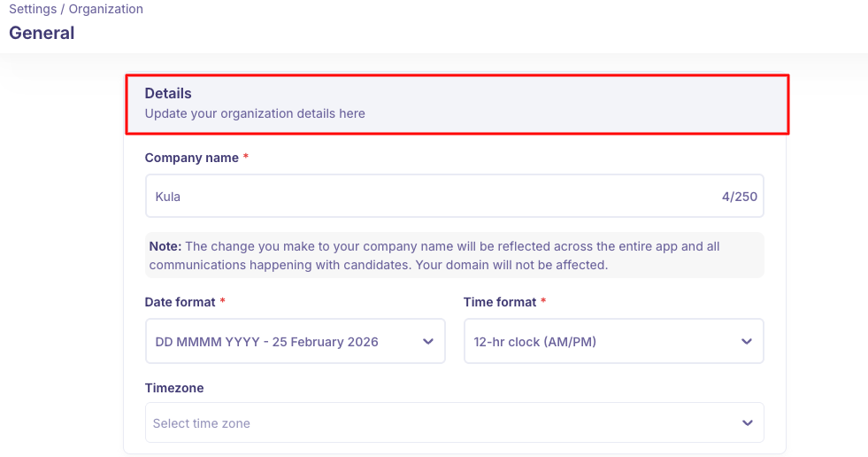Image resolution: width=868 pixels, height=457 pixels.
Task: Click the Date format chevron arrow
Action: click(428, 342)
